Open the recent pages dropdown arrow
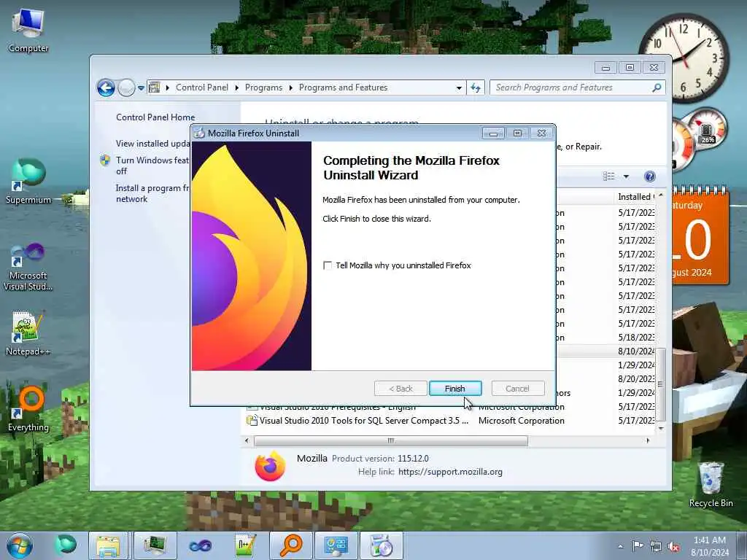747x560 pixels. pyautogui.click(x=141, y=88)
